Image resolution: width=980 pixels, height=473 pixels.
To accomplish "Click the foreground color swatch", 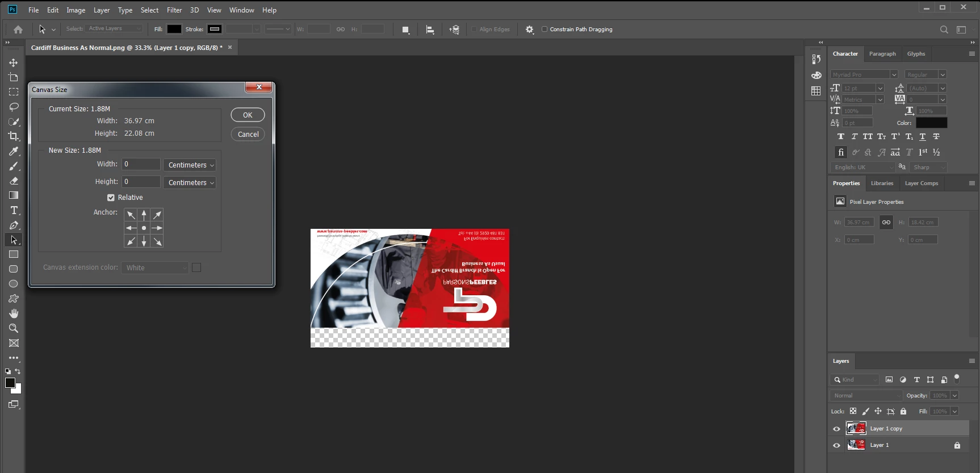I will click(x=10, y=383).
